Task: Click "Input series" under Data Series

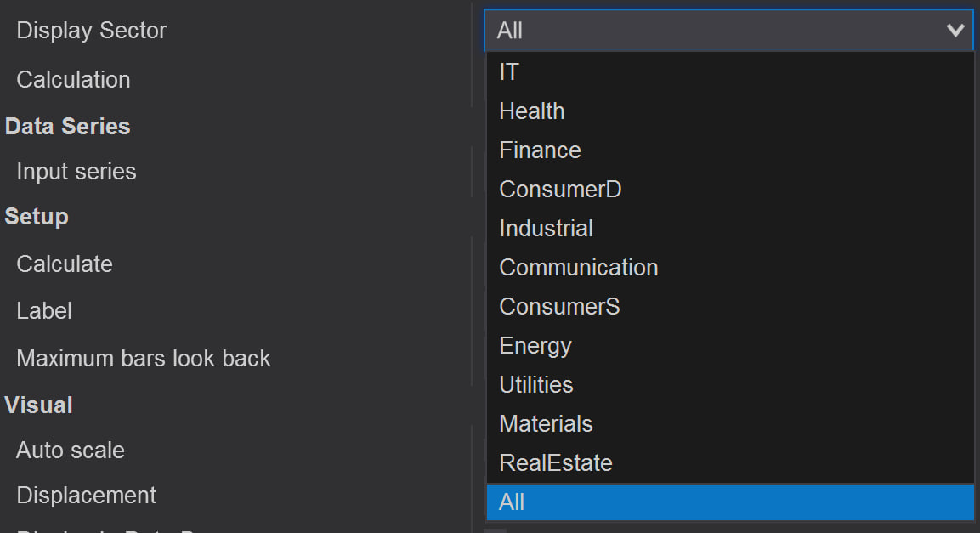Action: 76,171
